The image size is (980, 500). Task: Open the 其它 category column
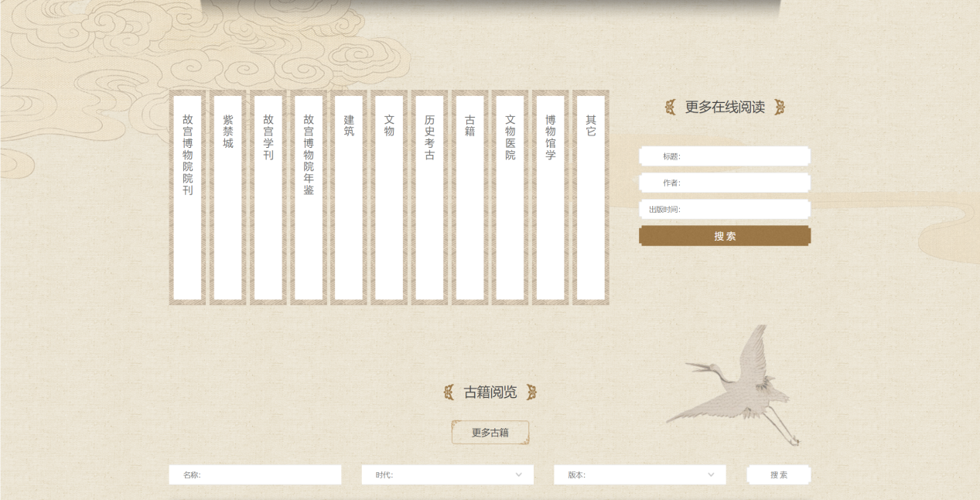click(x=591, y=197)
